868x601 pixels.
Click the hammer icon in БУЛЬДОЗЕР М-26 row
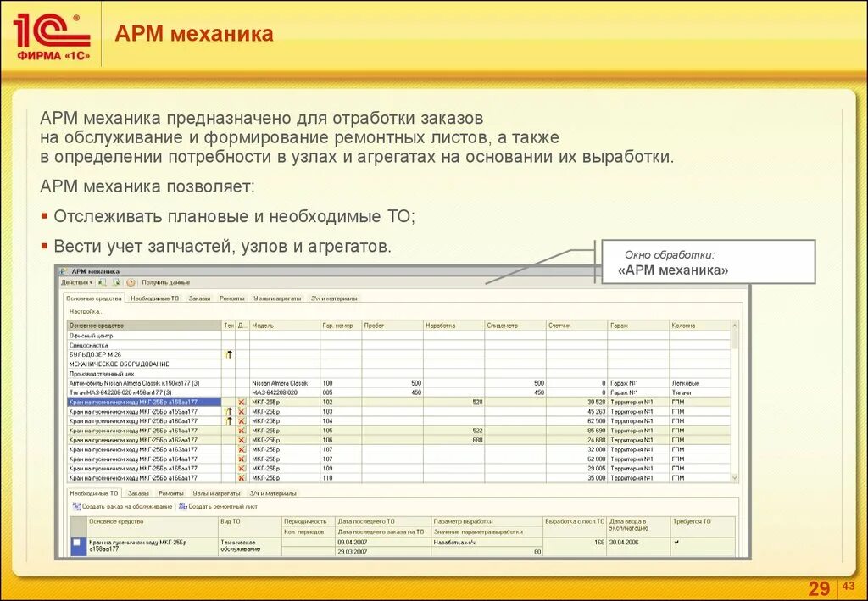[x=228, y=354]
